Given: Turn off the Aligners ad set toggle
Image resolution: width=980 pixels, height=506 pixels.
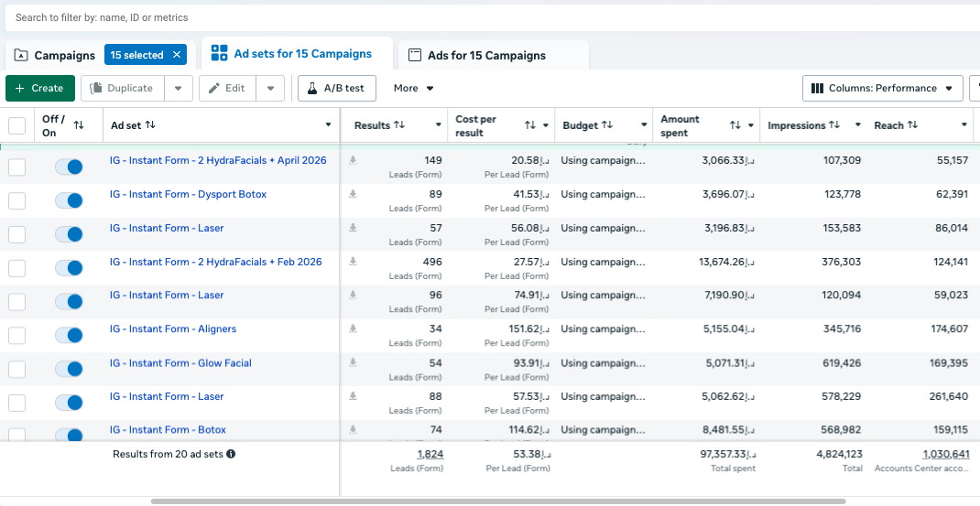Looking at the screenshot, I should click(69, 336).
